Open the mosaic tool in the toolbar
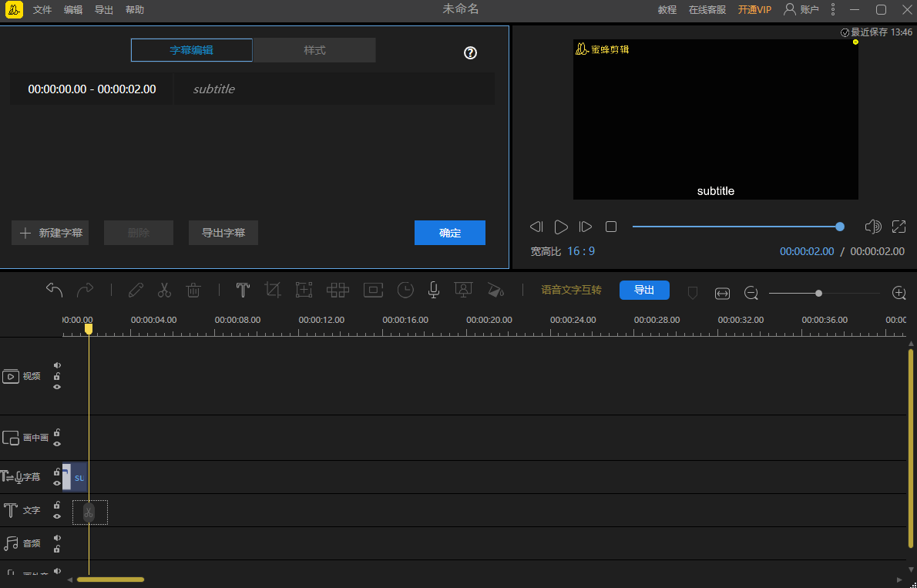Image resolution: width=917 pixels, height=588 pixels. pyautogui.click(x=338, y=291)
